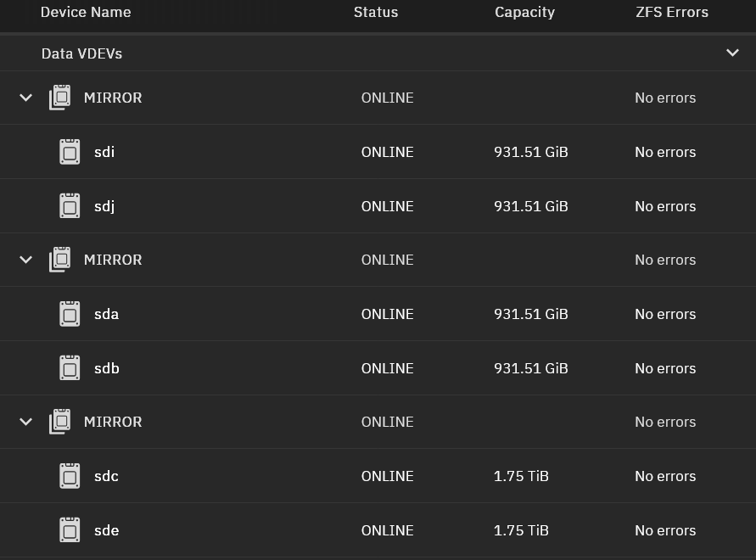Click the Device Name column header
Viewport: 756px width, 560px height.
86,12
